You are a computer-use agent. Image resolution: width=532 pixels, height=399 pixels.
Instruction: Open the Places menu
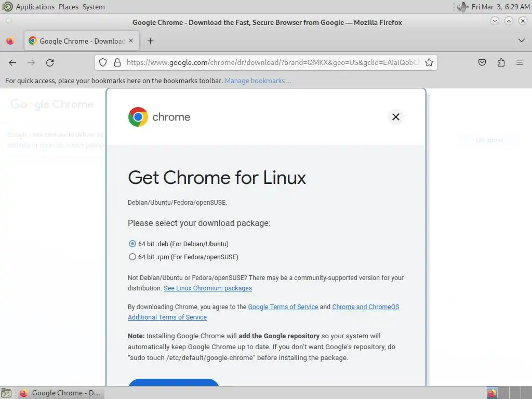[69, 7]
